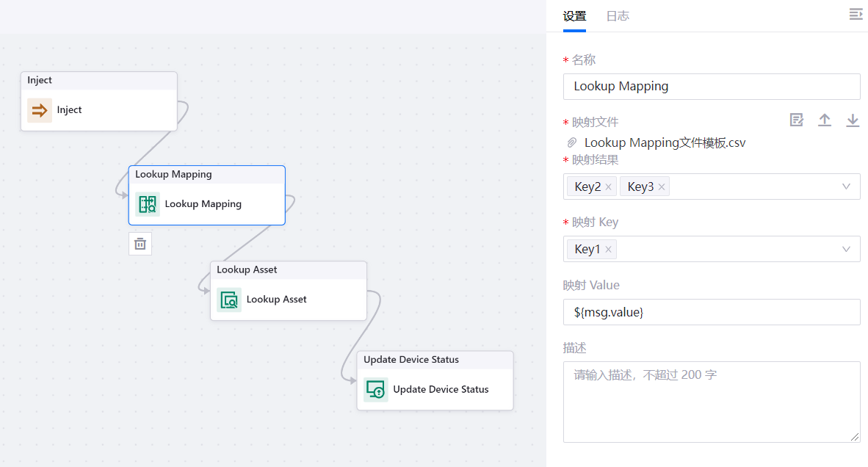Expand the 映射结果 dropdown
Screen dimensions: 868x467
click(846, 186)
